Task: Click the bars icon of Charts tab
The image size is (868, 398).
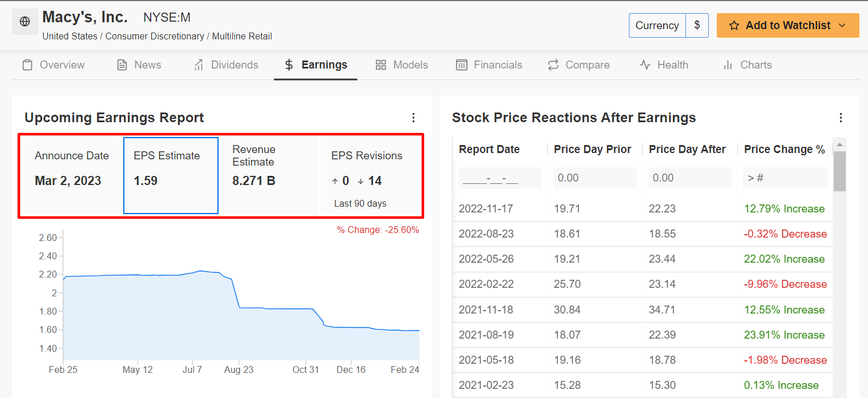Action: 728,65
